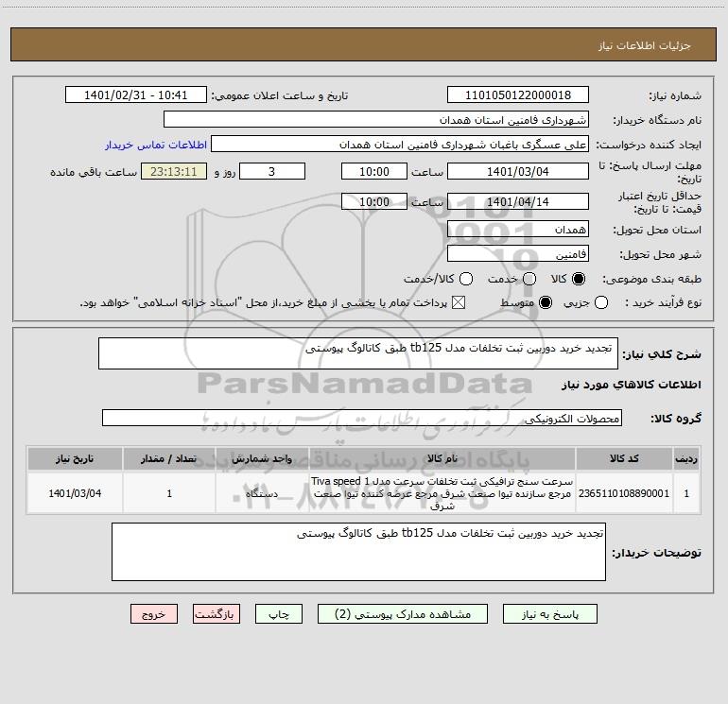728x704 pixels.
Task: Click the announcement date field 1401/02/31 - 10:41
Action: pos(135,94)
